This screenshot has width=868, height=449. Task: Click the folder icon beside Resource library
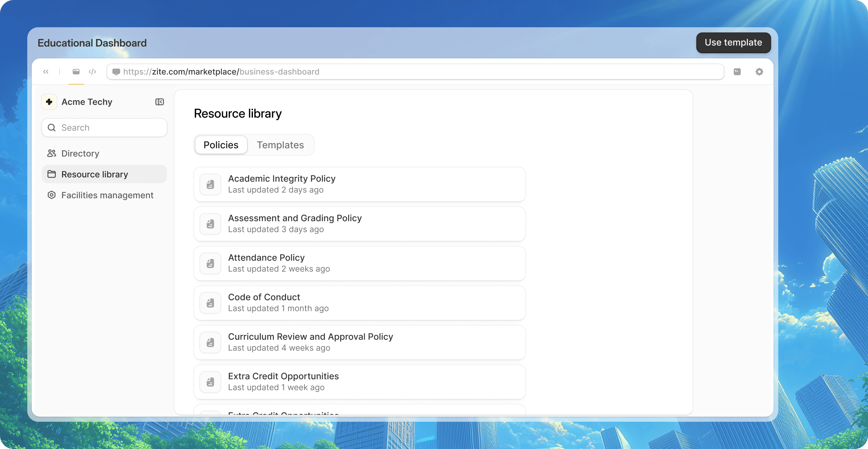[x=51, y=174]
